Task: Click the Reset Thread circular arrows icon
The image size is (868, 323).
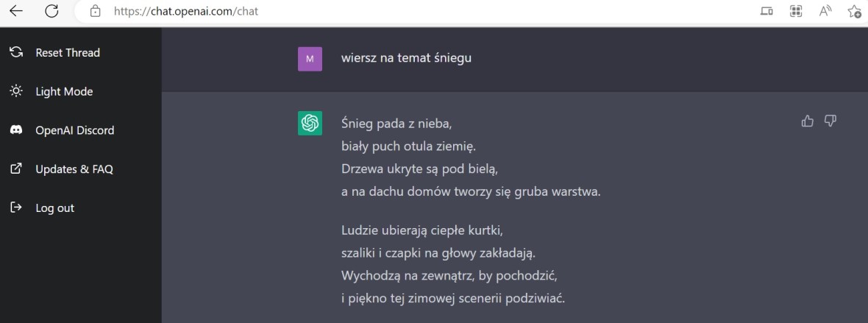Action: click(17, 52)
